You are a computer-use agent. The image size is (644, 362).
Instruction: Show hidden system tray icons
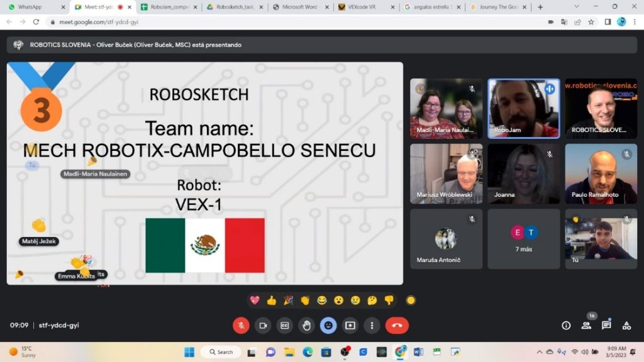[540, 352]
